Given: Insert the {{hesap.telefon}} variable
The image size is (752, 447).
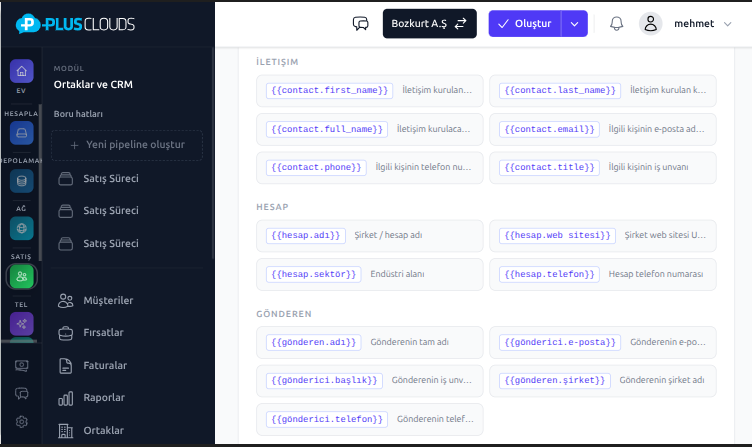Looking at the screenshot, I should (x=549, y=274).
